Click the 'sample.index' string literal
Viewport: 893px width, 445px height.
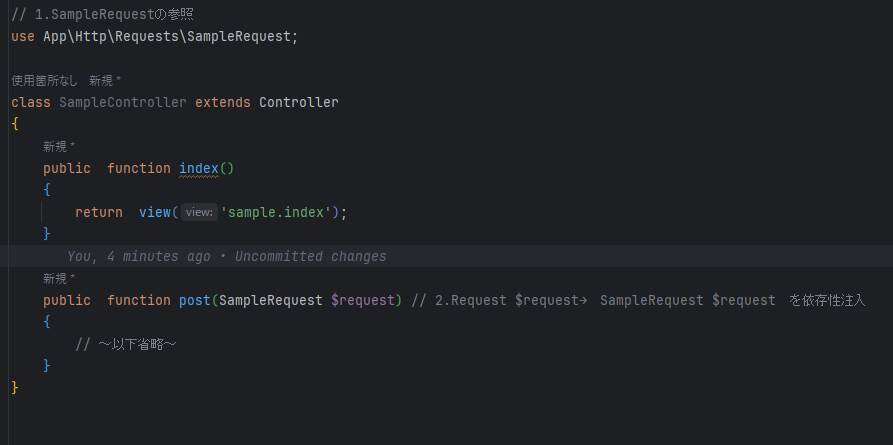(x=279, y=212)
